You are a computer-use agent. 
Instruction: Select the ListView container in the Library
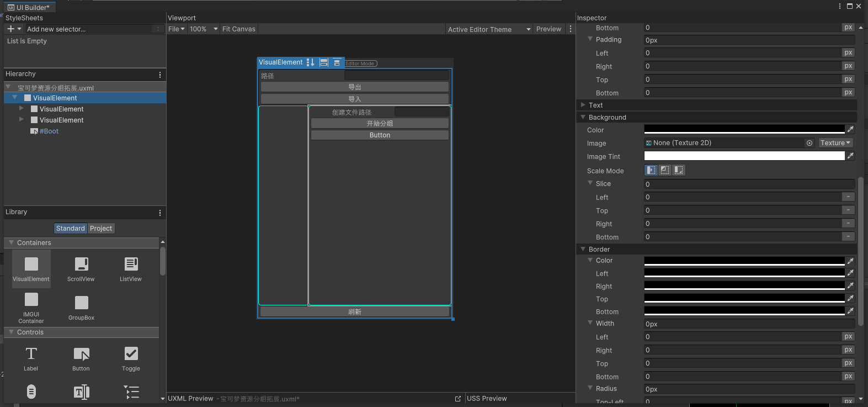(131, 269)
